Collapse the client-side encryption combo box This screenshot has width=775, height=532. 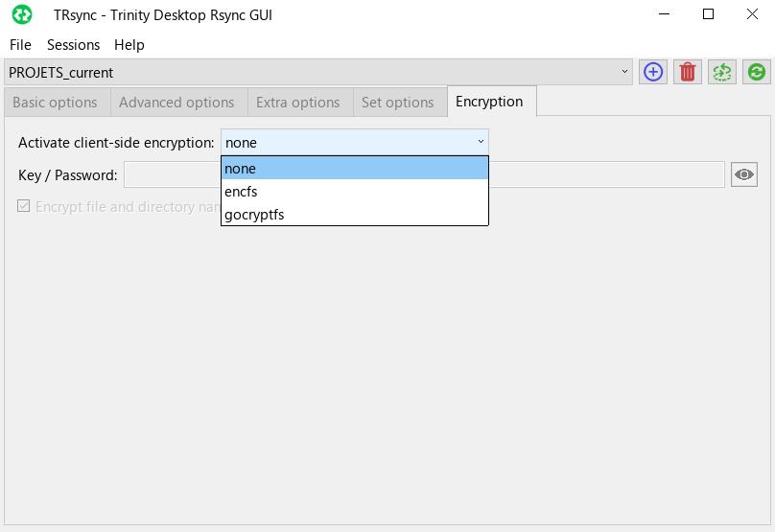click(x=354, y=142)
